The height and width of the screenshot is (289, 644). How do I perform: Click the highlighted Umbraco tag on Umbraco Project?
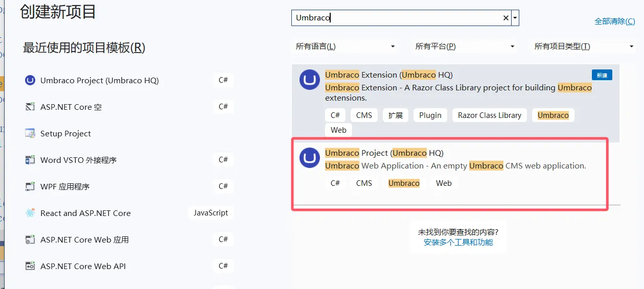tap(404, 183)
